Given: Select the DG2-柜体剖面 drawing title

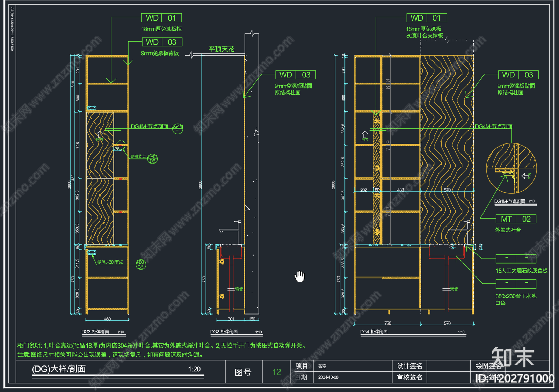Looking at the screenshot, I should pos(224,332).
